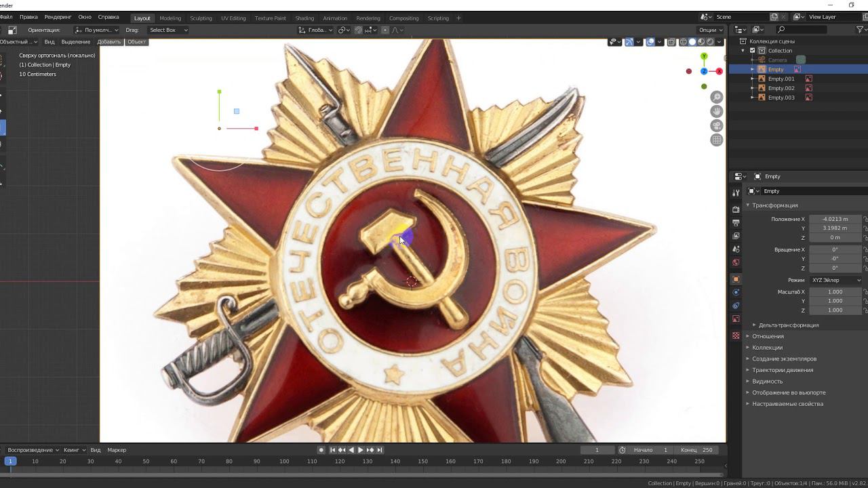Open the Орientация default dropdown
868x488 pixels.
[96, 30]
